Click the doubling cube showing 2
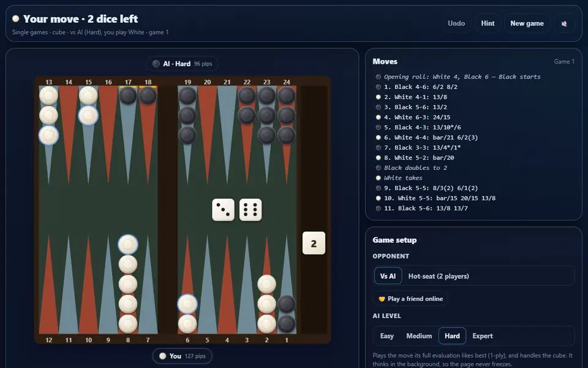588x368 pixels. (x=314, y=243)
